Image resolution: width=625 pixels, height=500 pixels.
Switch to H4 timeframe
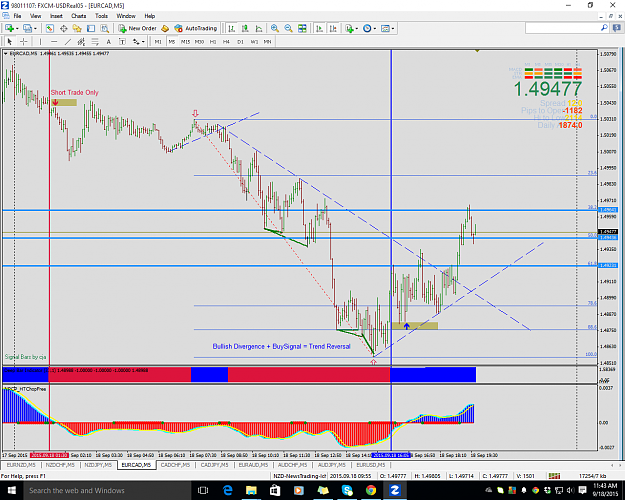(226, 41)
